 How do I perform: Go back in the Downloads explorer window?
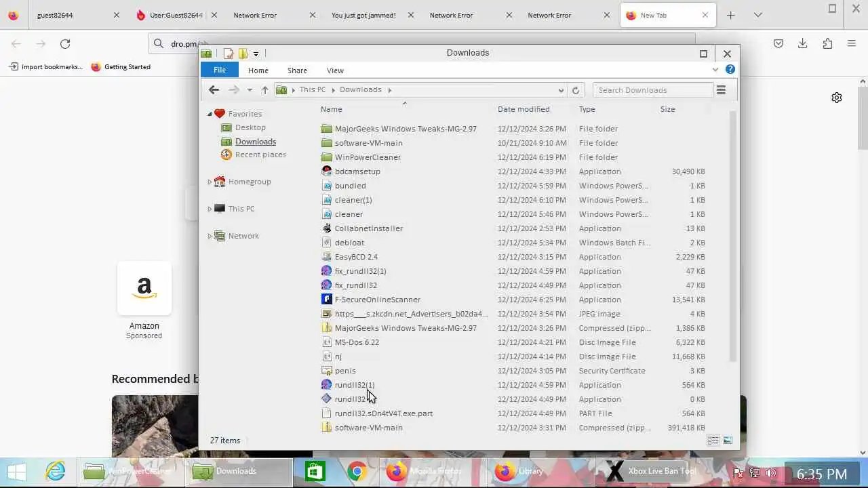coord(214,89)
